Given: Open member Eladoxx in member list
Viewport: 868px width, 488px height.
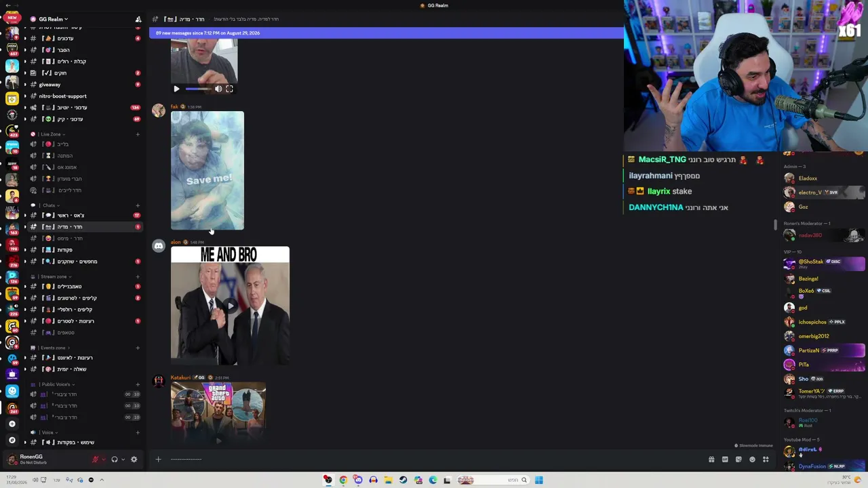Looking at the screenshot, I should point(808,178).
